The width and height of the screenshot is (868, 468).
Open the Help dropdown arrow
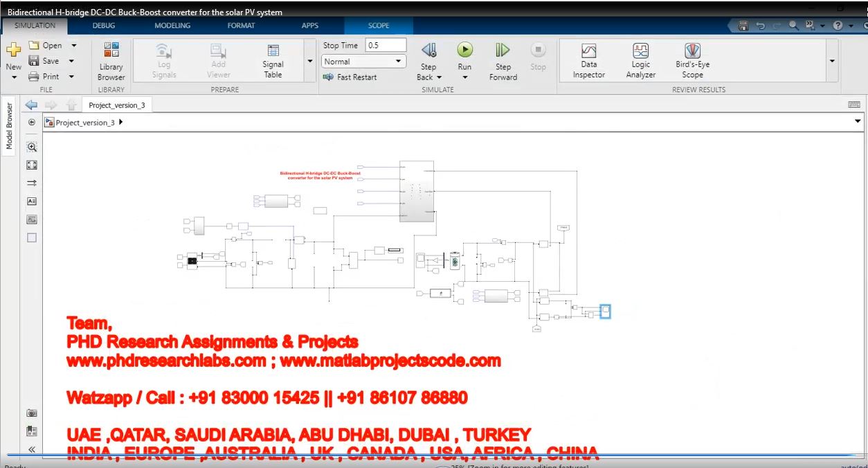click(x=851, y=26)
